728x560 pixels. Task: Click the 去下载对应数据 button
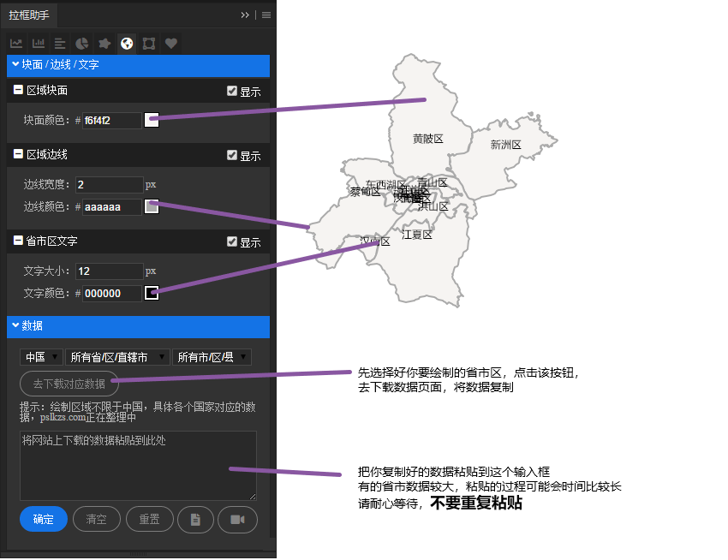(x=69, y=384)
